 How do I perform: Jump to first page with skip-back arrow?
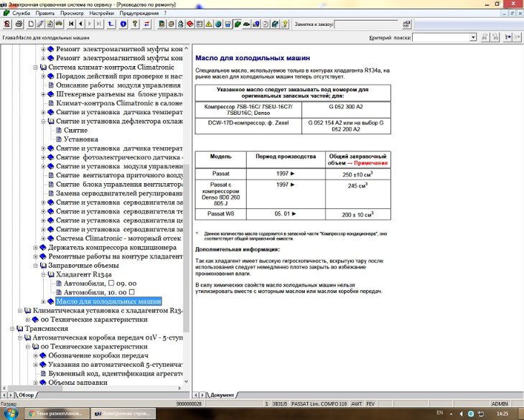[71, 24]
